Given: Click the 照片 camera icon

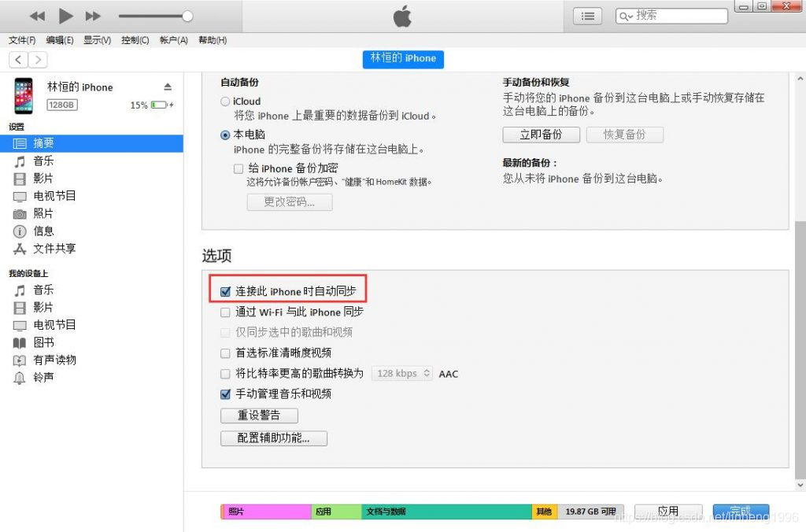Looking at the screenshot, I should tap(20, 214).
